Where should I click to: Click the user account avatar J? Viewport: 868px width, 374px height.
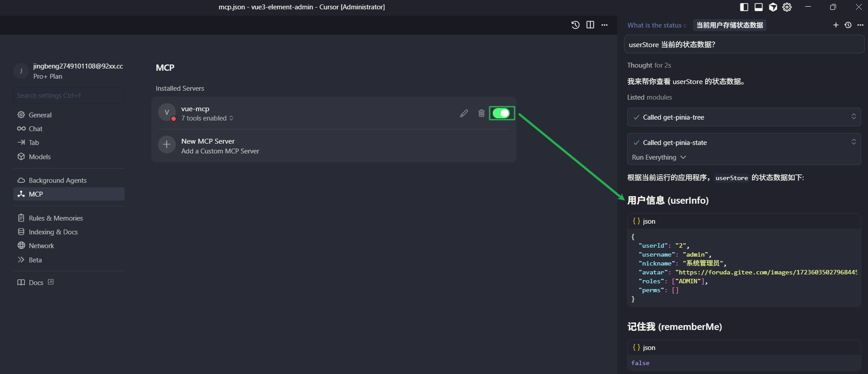21,71
